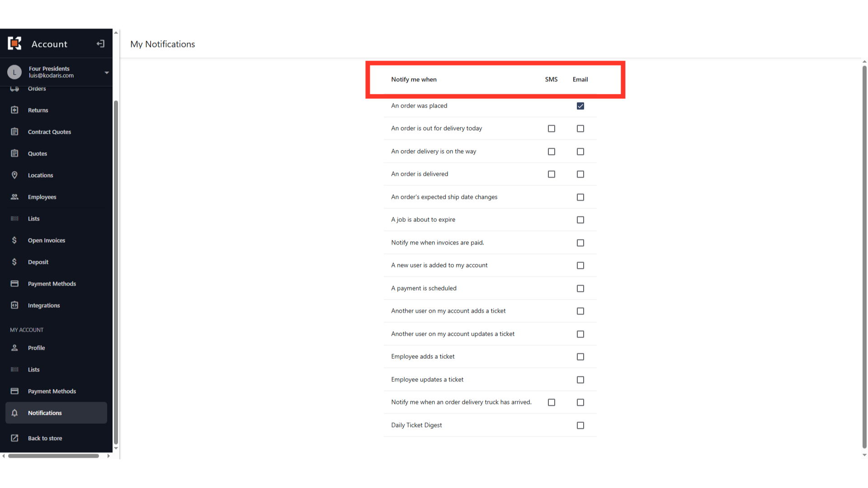
Task: Click the Back to store icon
Action: (x=14, y=438)
